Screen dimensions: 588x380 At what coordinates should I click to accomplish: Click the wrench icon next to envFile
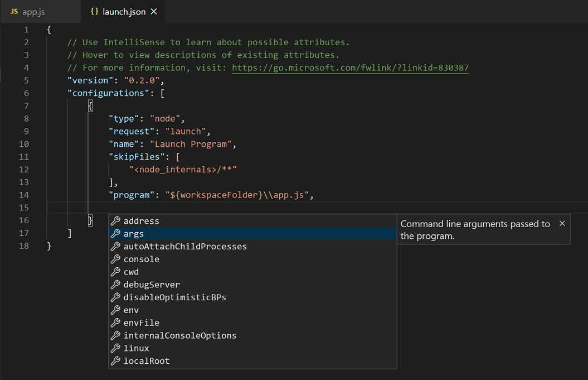[x=116, y=323]
